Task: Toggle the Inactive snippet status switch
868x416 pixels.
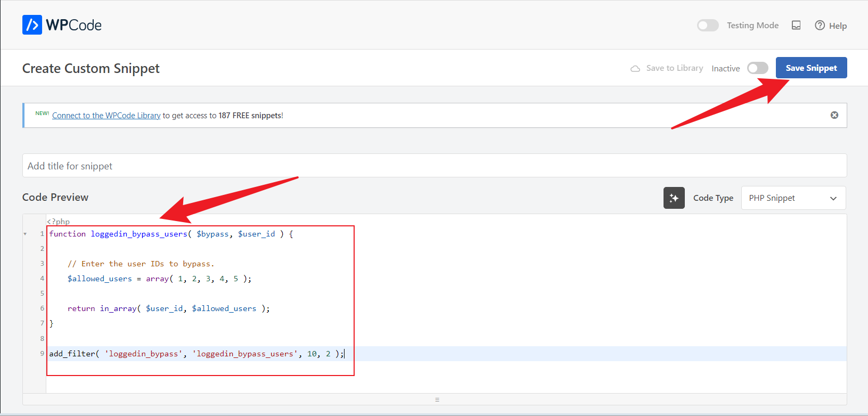Action: (x=758, y=68)
